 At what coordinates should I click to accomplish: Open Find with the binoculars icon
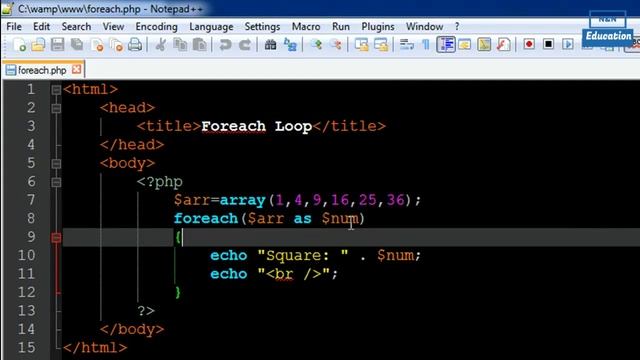tap(270, 44)
